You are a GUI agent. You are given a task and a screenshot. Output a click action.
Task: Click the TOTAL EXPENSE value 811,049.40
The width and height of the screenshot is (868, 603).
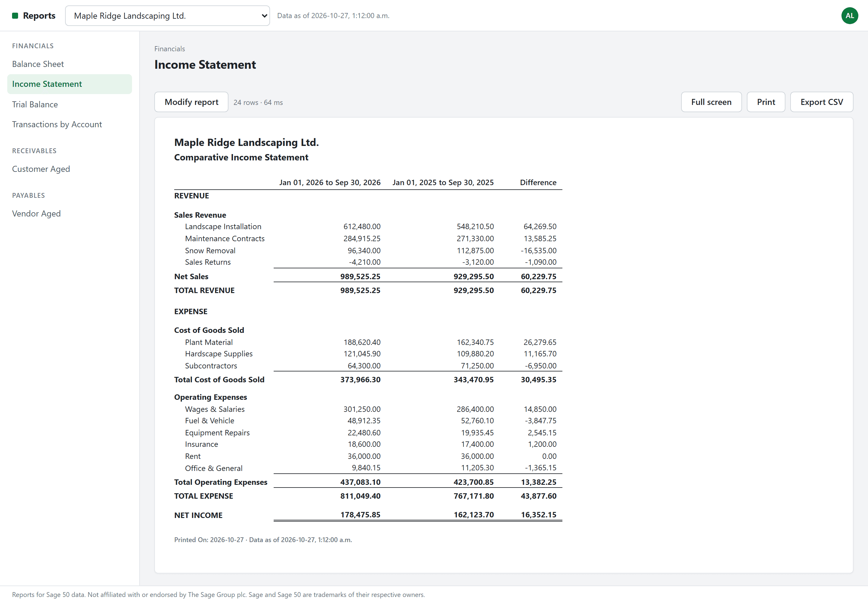pos(360,496)
